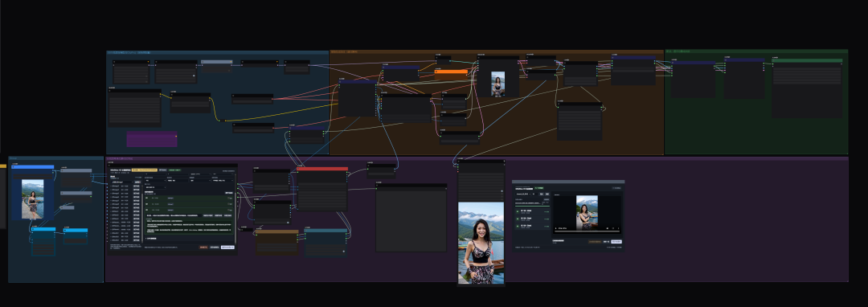The image size is (868, 307).
Task: Open the fullscreen icon in the video player
Action: point(612,228)
